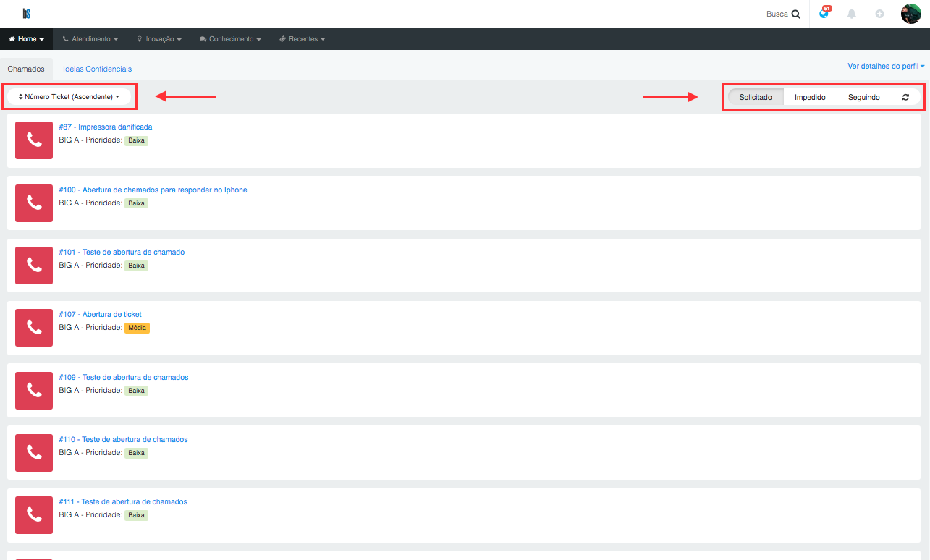Click phone icon of ticket #111
Viewport: 930px width, 560px height.
point(34,514)
